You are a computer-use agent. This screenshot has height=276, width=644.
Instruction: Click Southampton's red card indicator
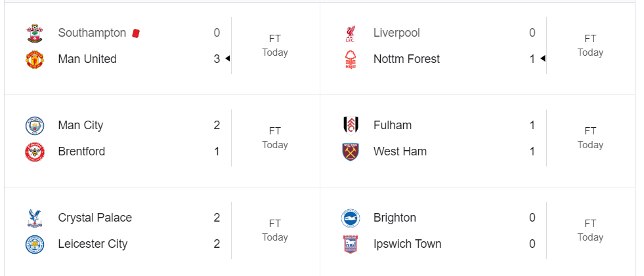click(x=136, y=33)
